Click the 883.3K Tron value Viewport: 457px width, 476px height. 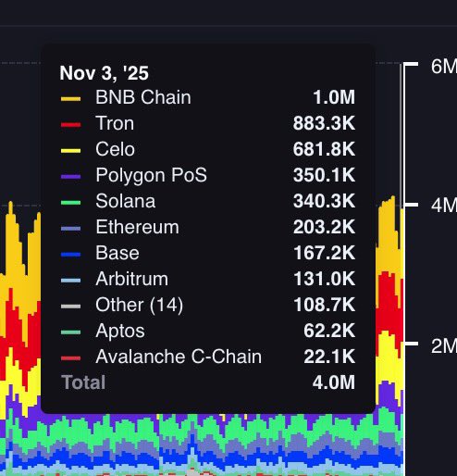pyautogui.click(x=324, y=123)
